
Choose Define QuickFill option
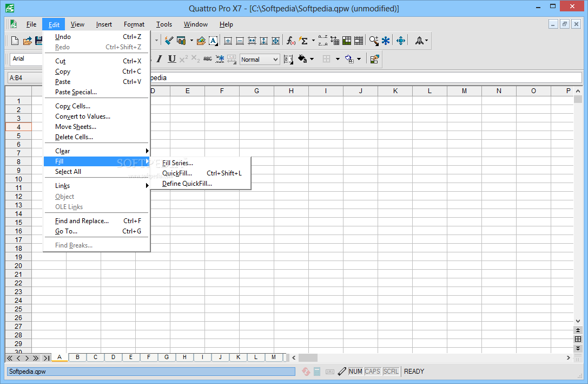pyautogui.click(x=201, y=184)
